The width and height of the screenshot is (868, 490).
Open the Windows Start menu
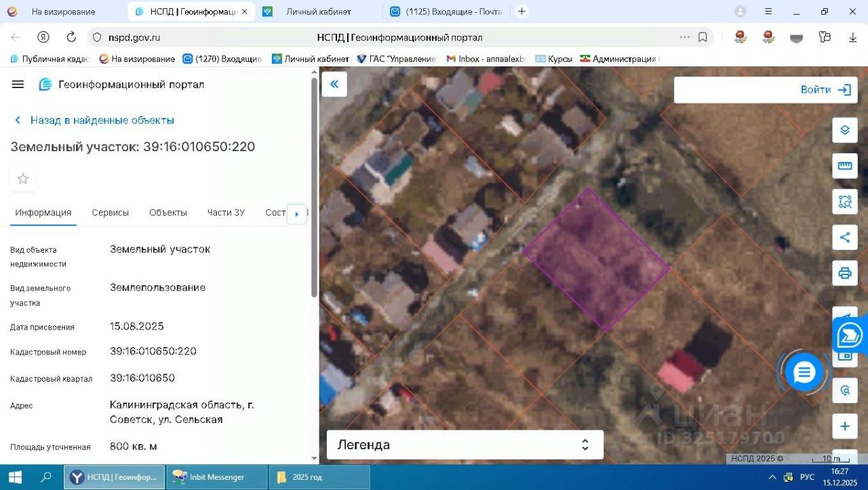14,477
